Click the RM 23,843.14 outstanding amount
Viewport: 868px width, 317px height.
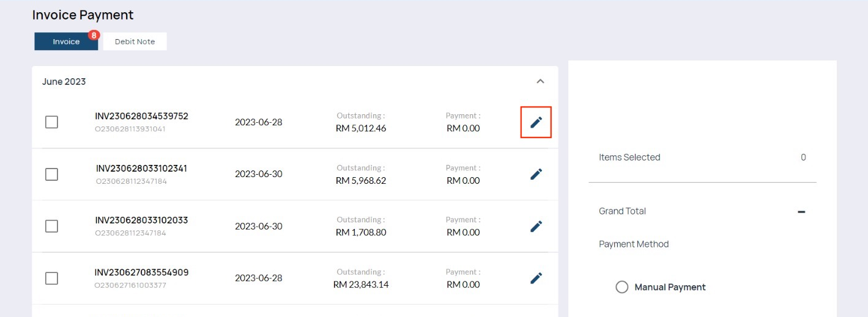coord(361,284)
